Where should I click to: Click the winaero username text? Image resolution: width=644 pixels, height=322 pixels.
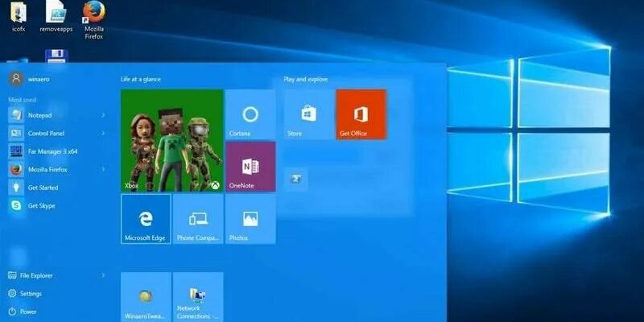(39, 79)
